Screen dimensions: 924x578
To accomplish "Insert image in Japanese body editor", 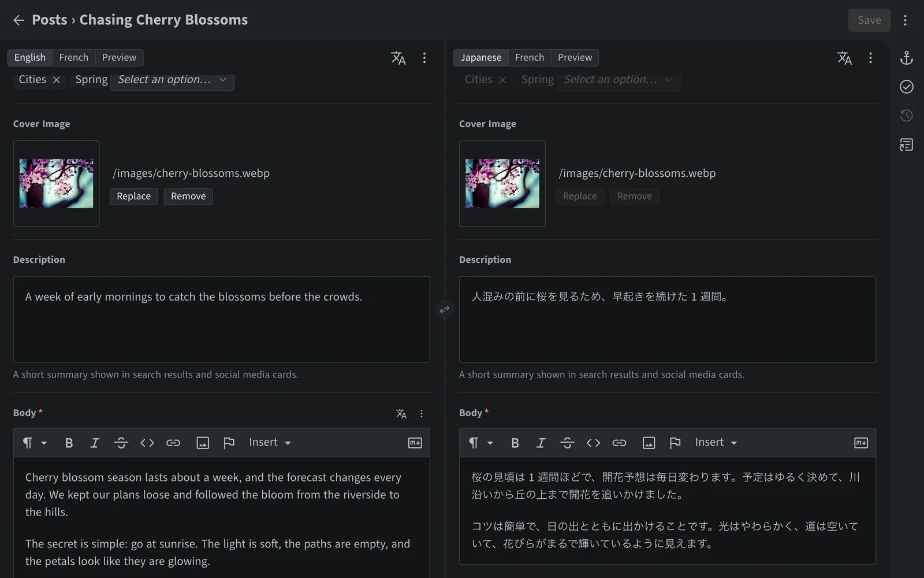I will 649,443.
